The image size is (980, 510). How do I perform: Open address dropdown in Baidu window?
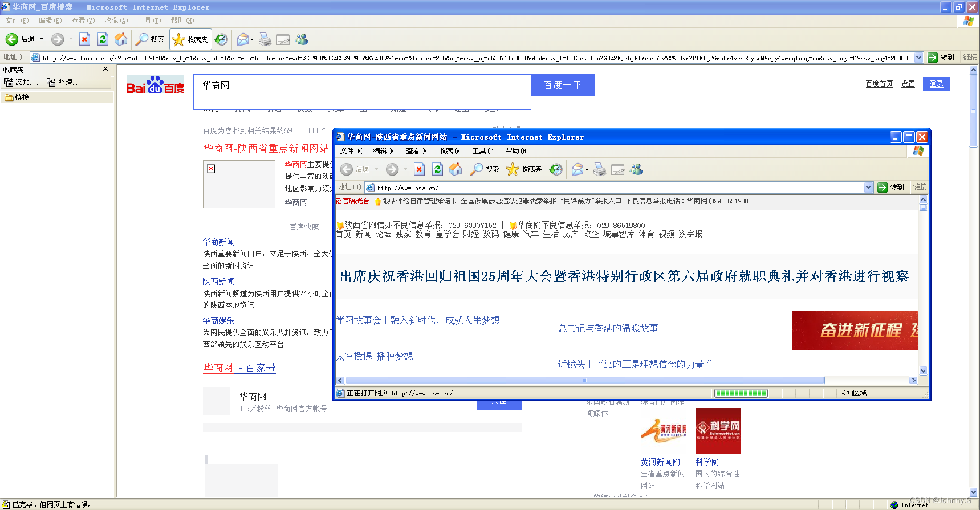click(x=918, y=58)
